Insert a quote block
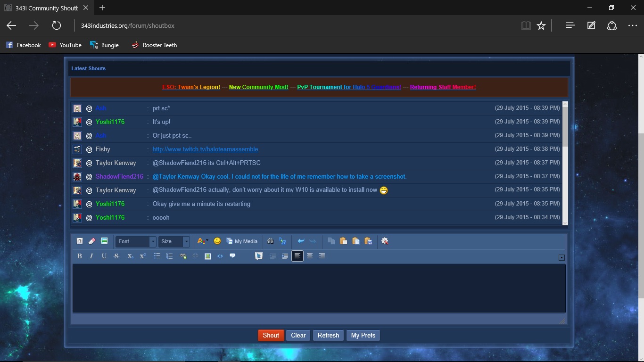Viewport: 644px width, 362px height. [232, 256]
